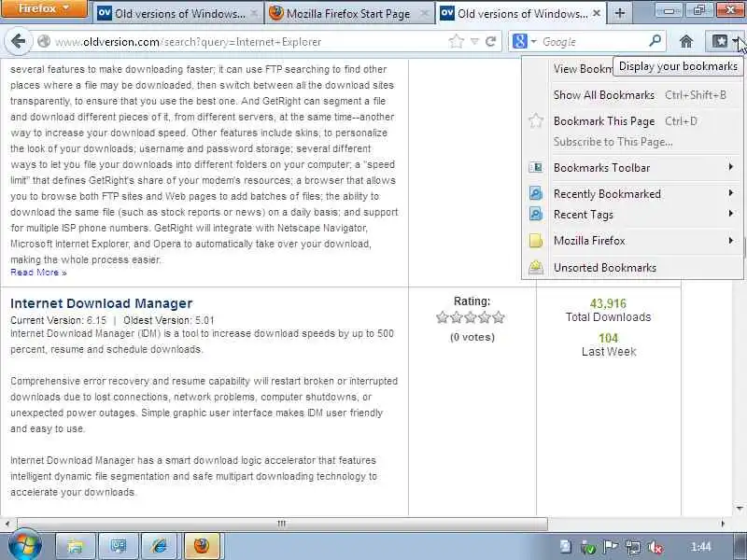Image resolution: width=747 pixels, height=560 pixels.
Task: Click the Recent Tags submenu arrow
Action: click(731, 214)
